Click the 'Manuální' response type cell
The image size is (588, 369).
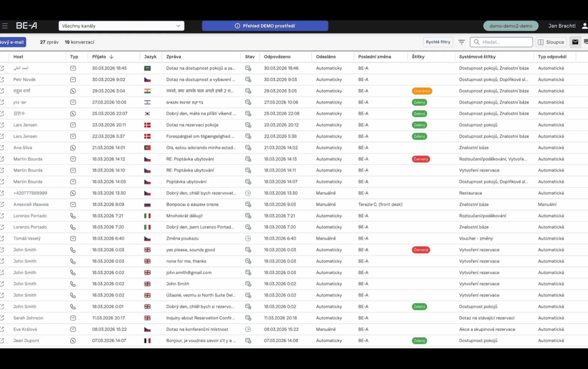[x=548, y=204]
